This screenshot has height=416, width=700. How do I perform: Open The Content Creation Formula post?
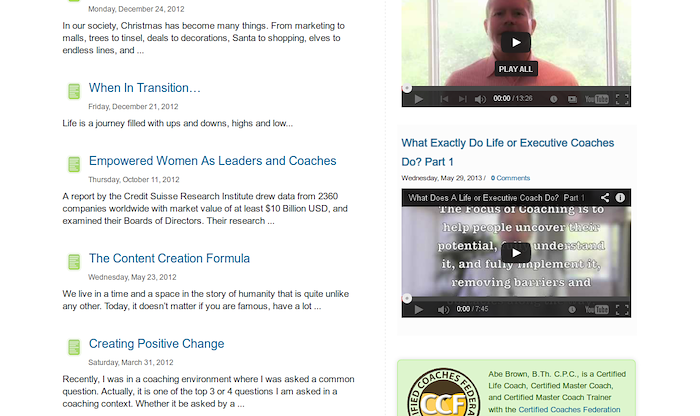(169, 258)
